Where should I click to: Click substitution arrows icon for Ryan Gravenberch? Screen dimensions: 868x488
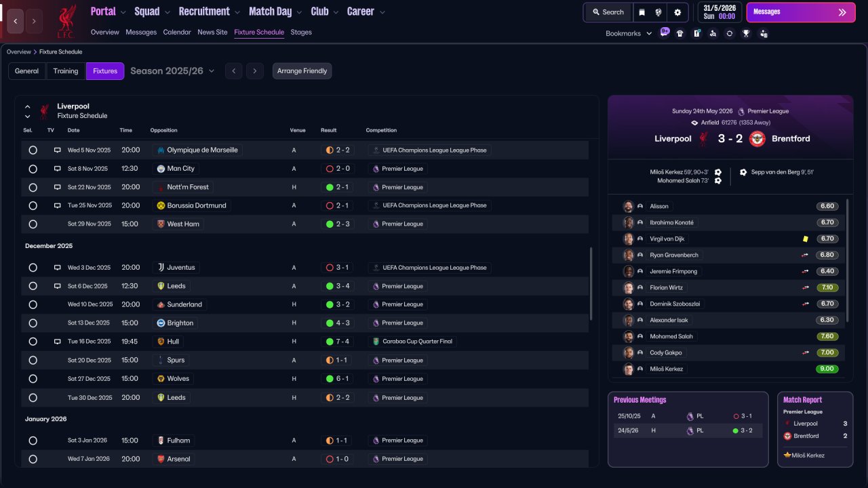point(806,255)
